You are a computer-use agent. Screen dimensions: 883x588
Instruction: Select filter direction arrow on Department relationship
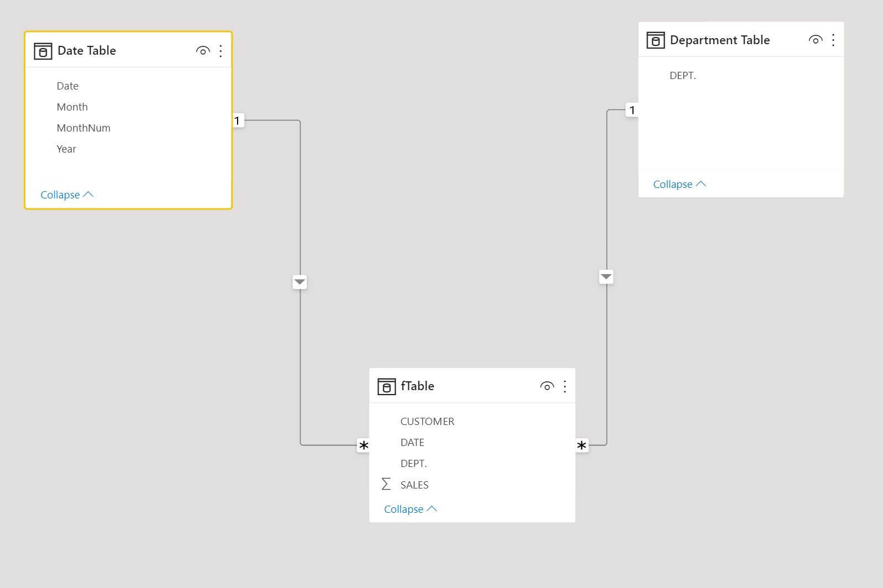(606, 276)
